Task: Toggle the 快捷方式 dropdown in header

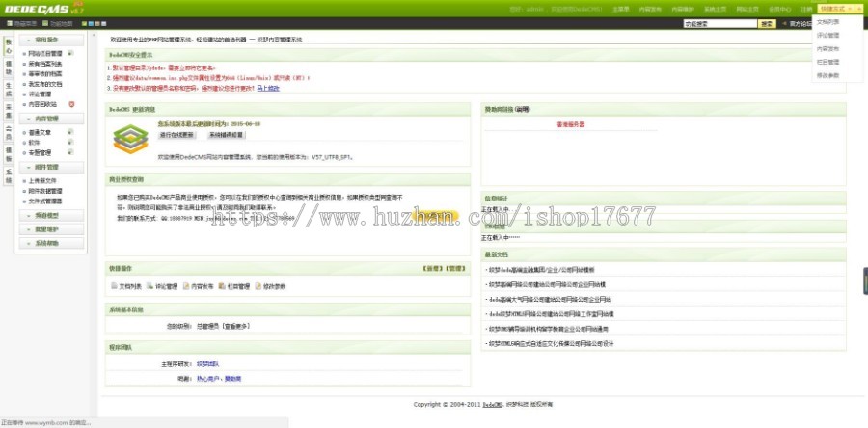Action: coord(840,9)
